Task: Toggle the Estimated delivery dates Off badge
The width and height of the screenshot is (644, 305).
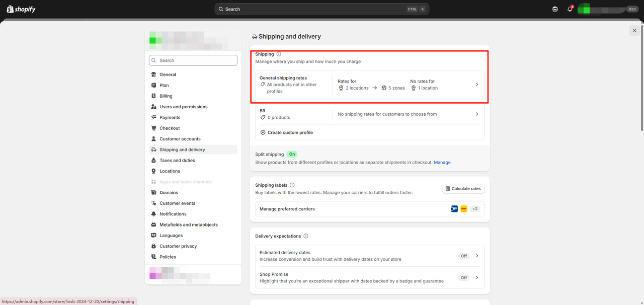Action: [463, 256]
